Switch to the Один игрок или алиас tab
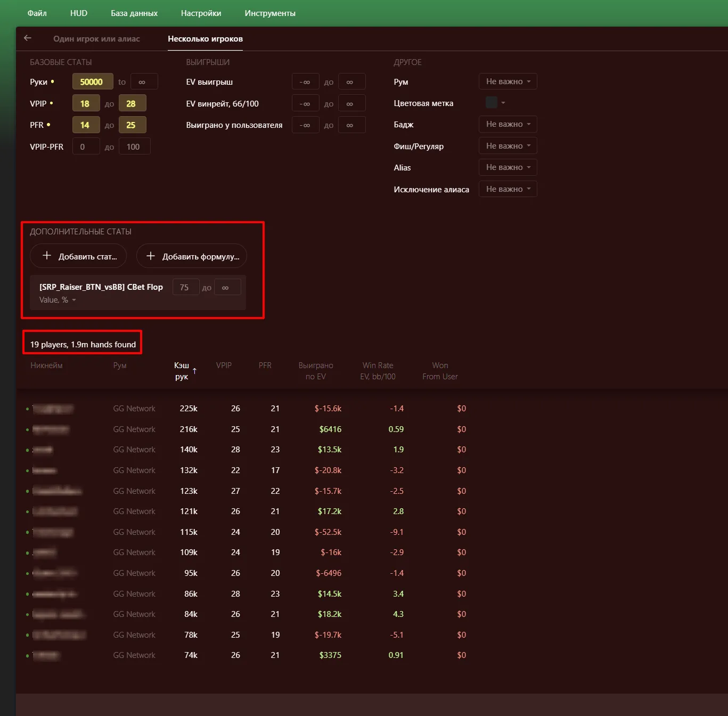This screenshot has height=716, width=728. point(96,39)
